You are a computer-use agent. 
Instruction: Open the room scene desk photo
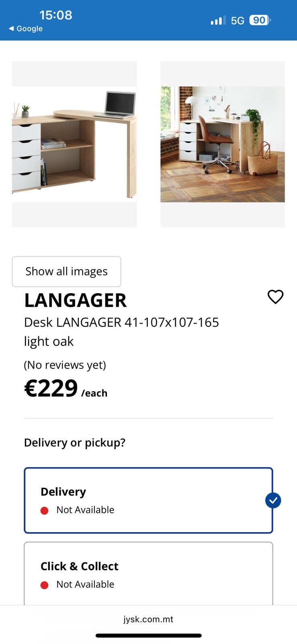tap(223, 144)
